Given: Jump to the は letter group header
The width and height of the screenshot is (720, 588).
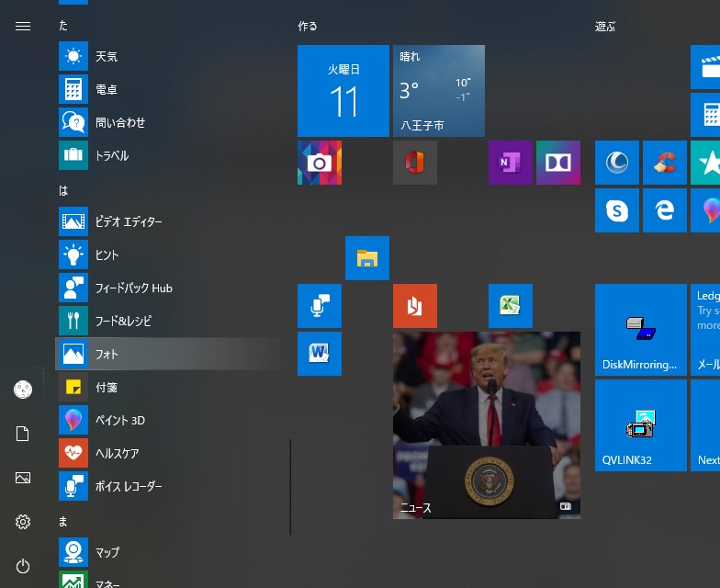Looking at the screenshot, I should point(63,190).
